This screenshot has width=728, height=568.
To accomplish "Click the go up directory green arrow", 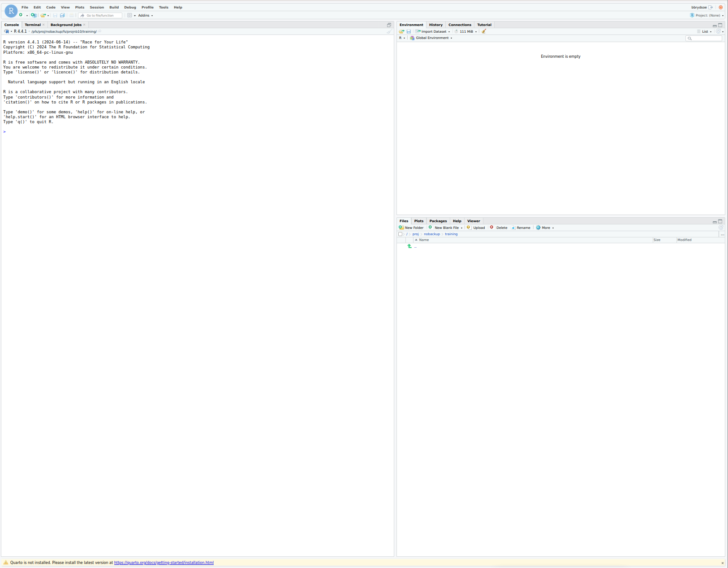I will coord(409,246).
